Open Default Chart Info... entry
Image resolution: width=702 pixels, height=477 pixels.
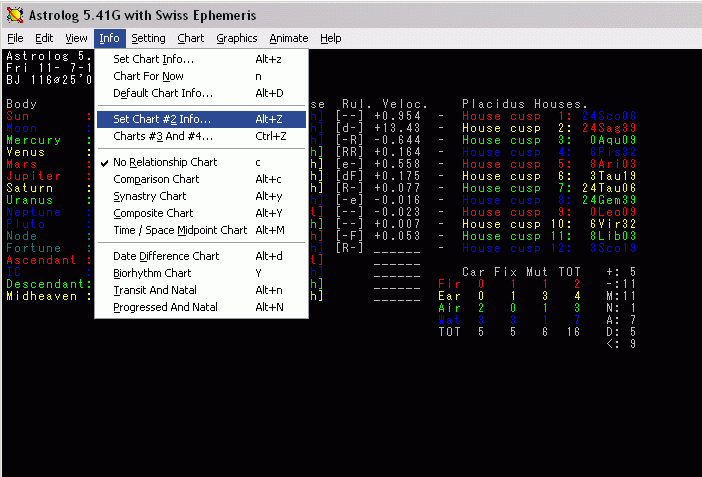tap(201, 93)
